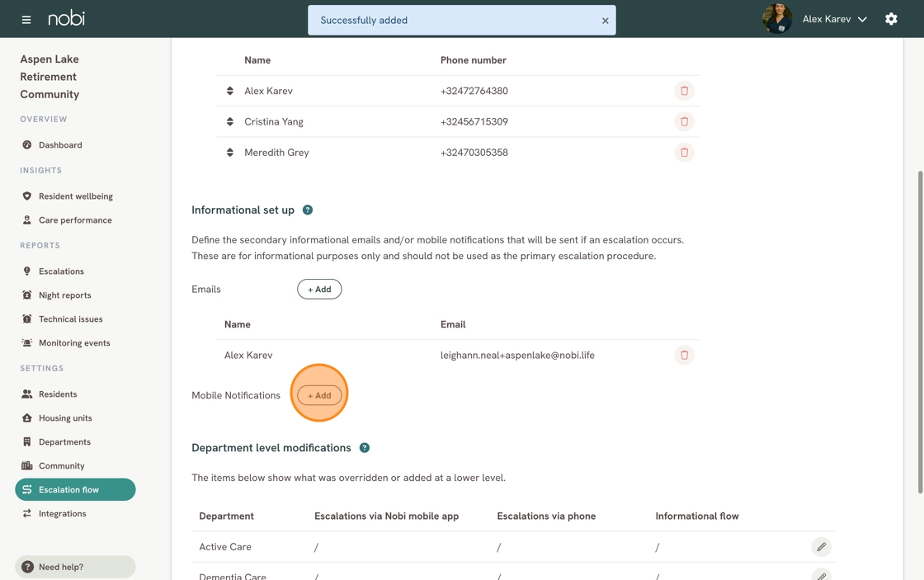Click the Escalations via Nobi mobile app header
This screenshot has height=580, width=924.
[387, 516]
